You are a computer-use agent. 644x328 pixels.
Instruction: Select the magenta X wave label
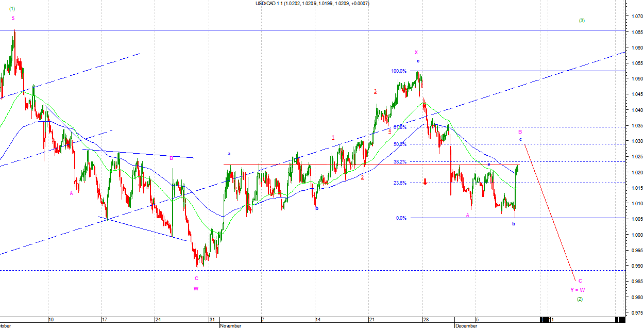(x=416, y=53)
